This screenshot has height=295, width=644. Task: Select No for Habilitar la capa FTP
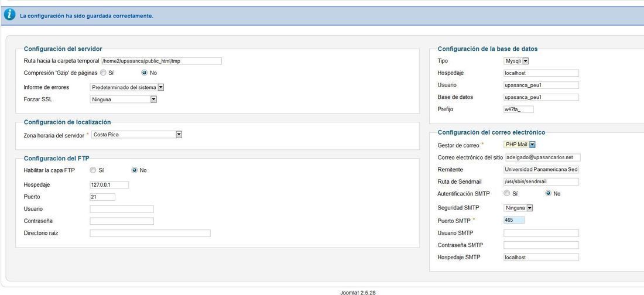tap(134, 170)
